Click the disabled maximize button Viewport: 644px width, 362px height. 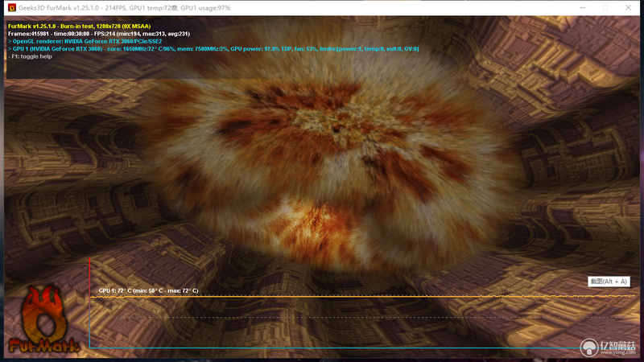605,8
